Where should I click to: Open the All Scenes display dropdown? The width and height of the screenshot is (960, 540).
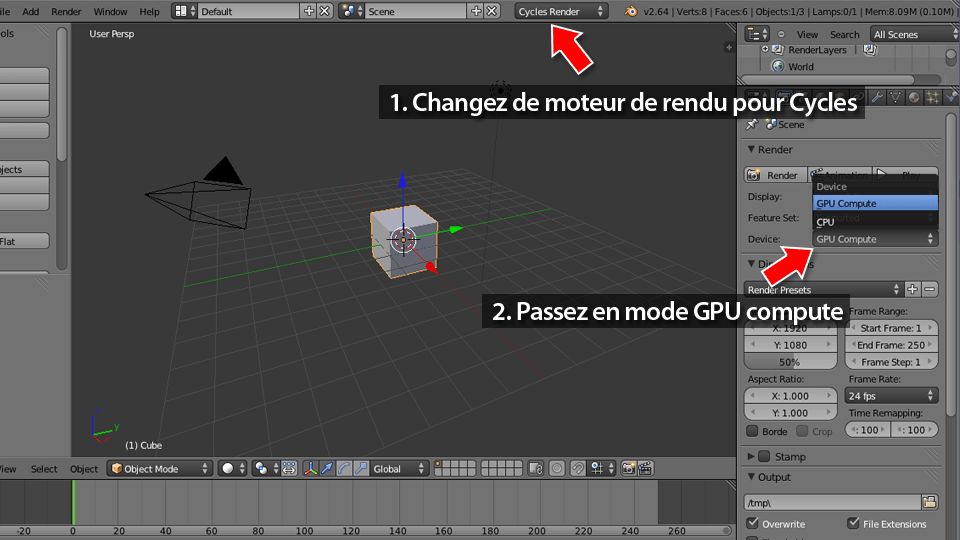914,34
